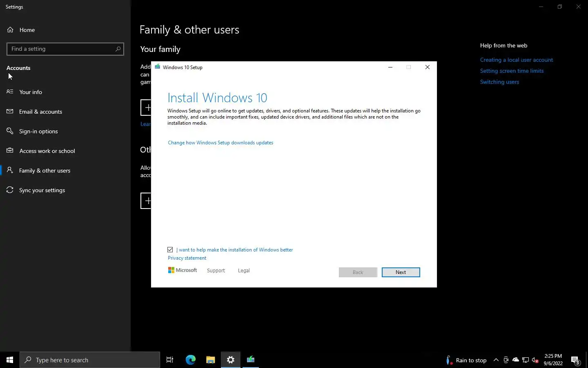Screen dimensions: 588x368
Task: Open Creating a local user account help
Action: pos(517,60)
